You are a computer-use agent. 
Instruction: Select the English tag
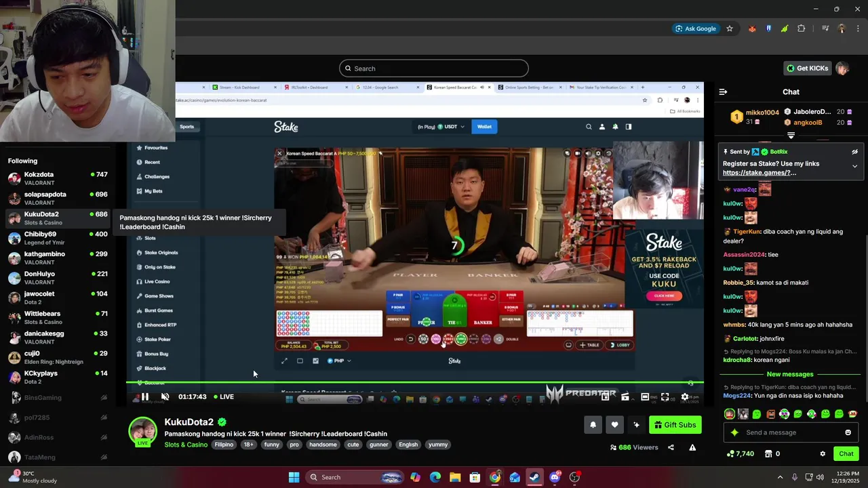408,445
